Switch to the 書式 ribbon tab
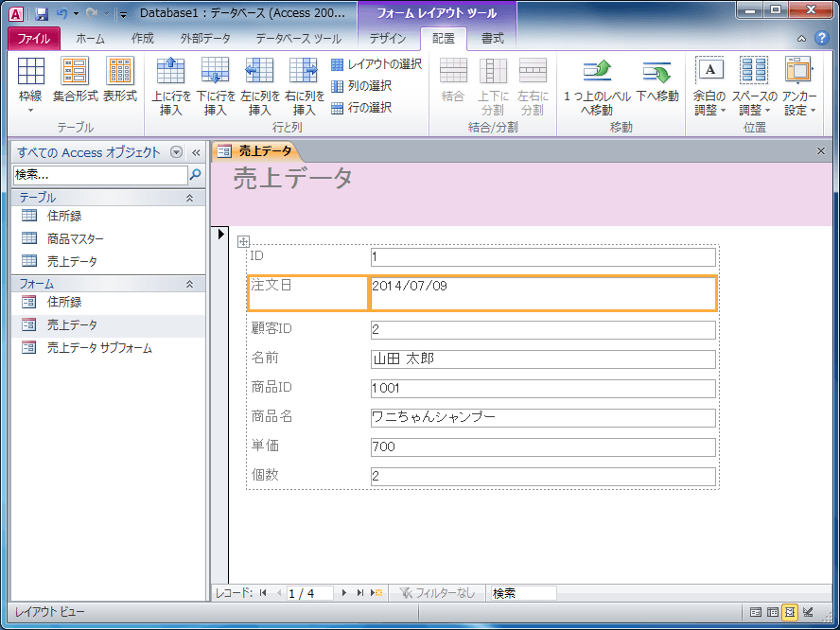The height and width of the screenshot is (630, 840). 492,39
